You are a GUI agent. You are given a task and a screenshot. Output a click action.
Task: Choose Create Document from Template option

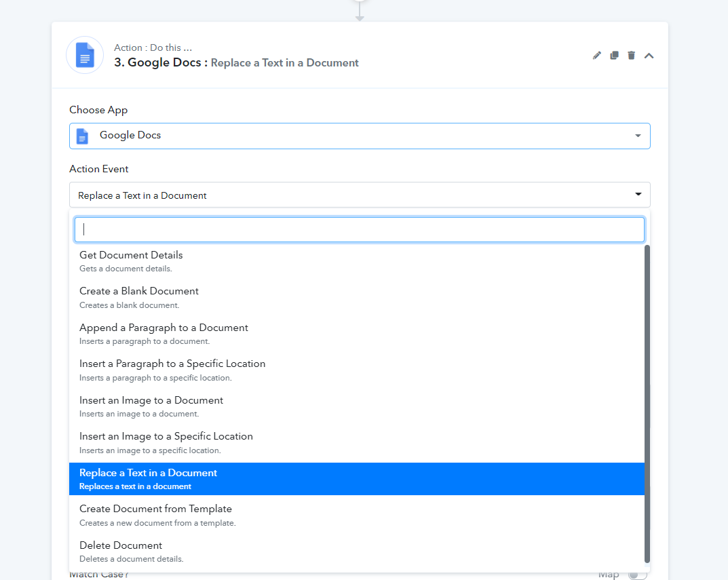pos(357,515)
